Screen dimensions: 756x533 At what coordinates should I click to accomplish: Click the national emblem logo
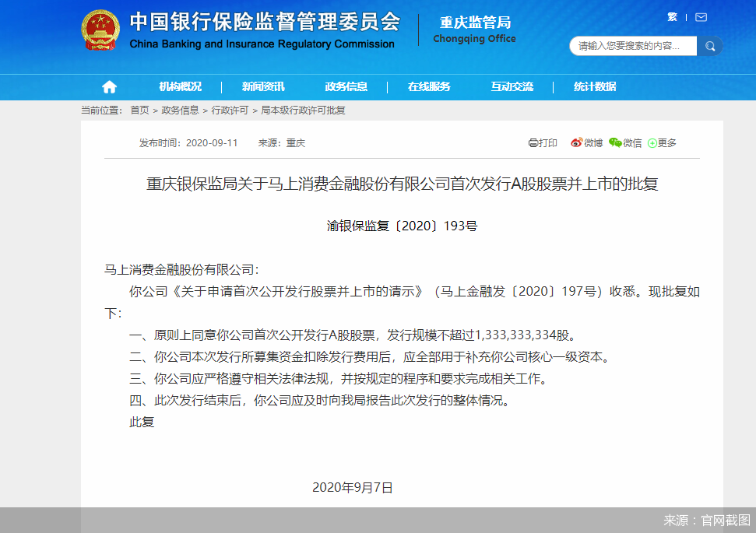click(100, 30)
